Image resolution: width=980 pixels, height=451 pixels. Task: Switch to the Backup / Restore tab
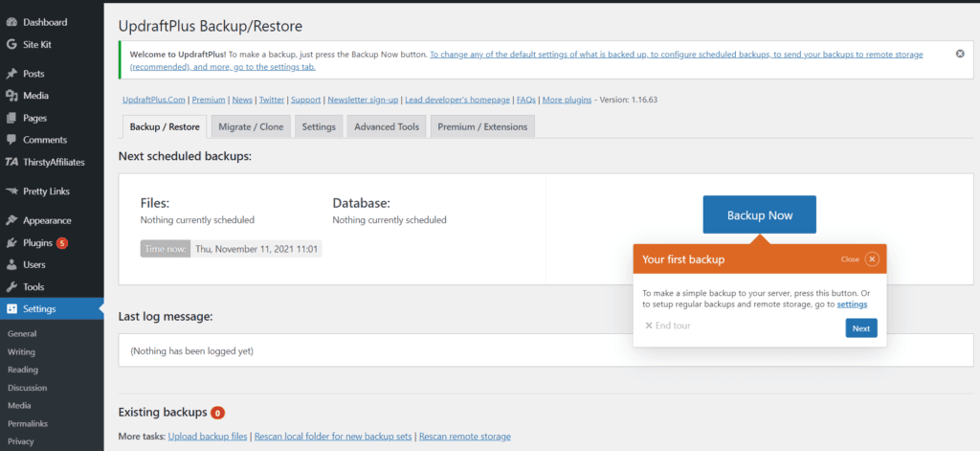165,126
